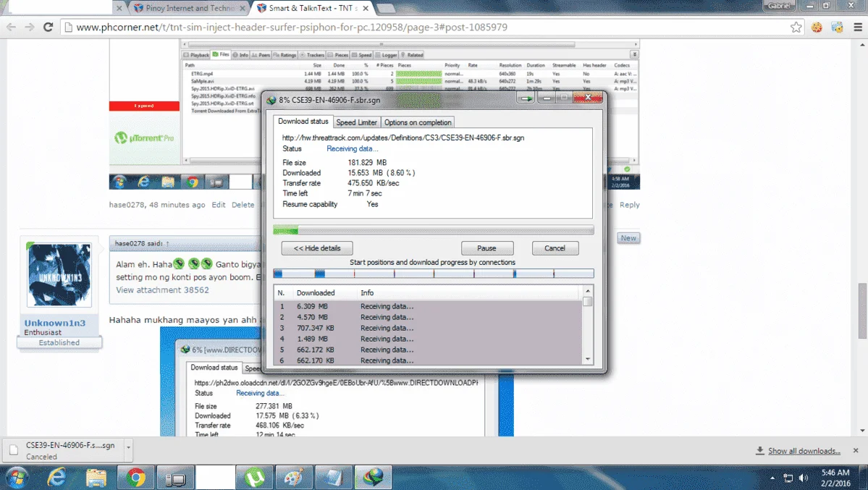
Task: Click Show all downloads link
Action: 804,451
